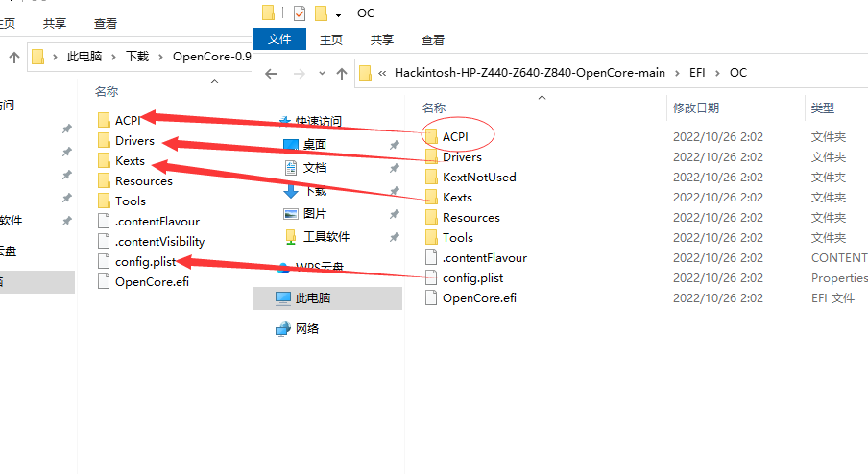Open 文档 documents in quick access list
This screenshot has width=868, height=474.
[x=314, y=167]
